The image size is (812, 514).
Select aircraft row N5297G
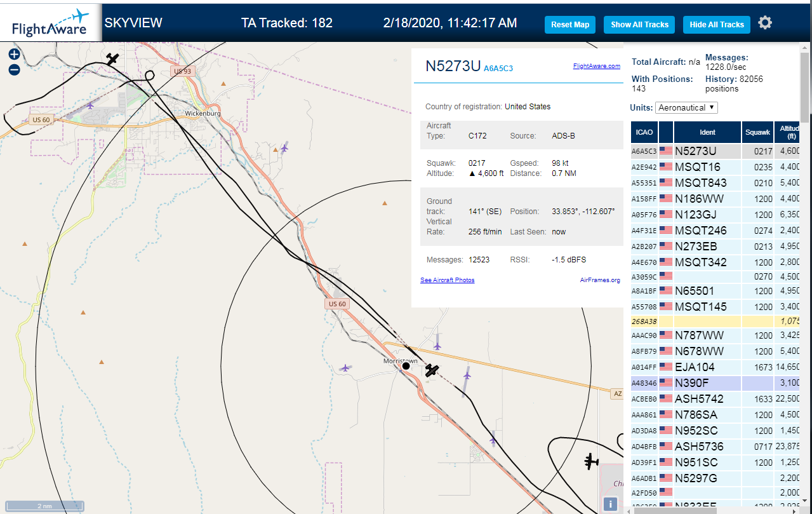pyautogui.click(x=715, y=478)
